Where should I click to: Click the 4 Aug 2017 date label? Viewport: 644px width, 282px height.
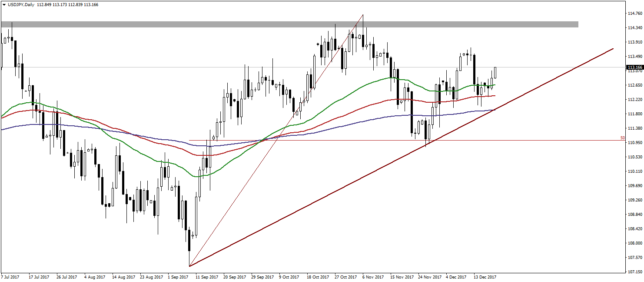click(95, 277)
